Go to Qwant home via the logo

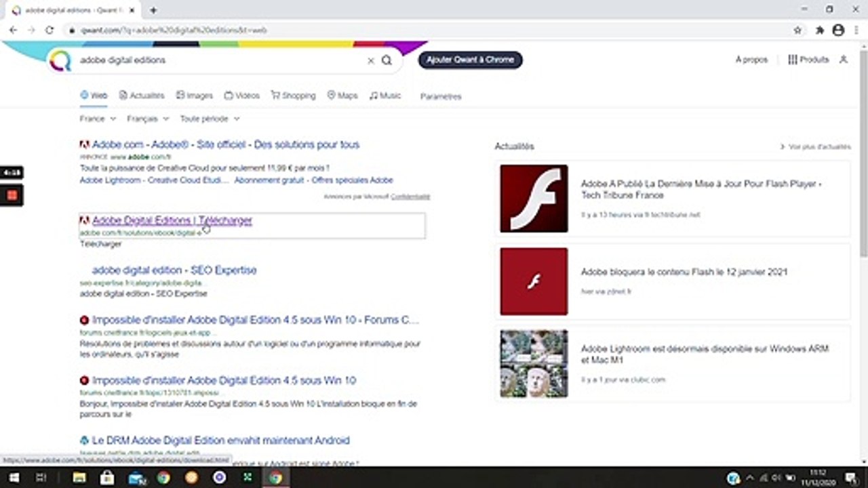[60, 60]
